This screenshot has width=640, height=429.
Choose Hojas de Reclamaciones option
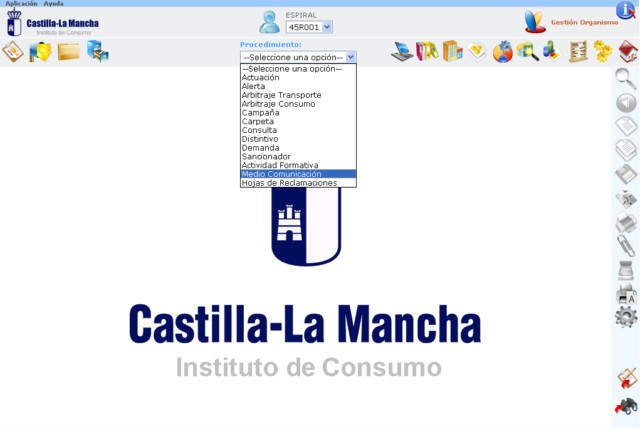[298, 183]
